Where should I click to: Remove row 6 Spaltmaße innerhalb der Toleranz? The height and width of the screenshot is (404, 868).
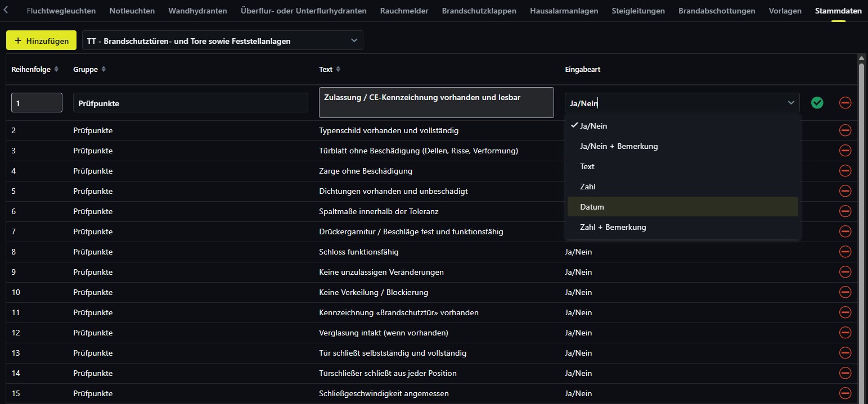845,211
